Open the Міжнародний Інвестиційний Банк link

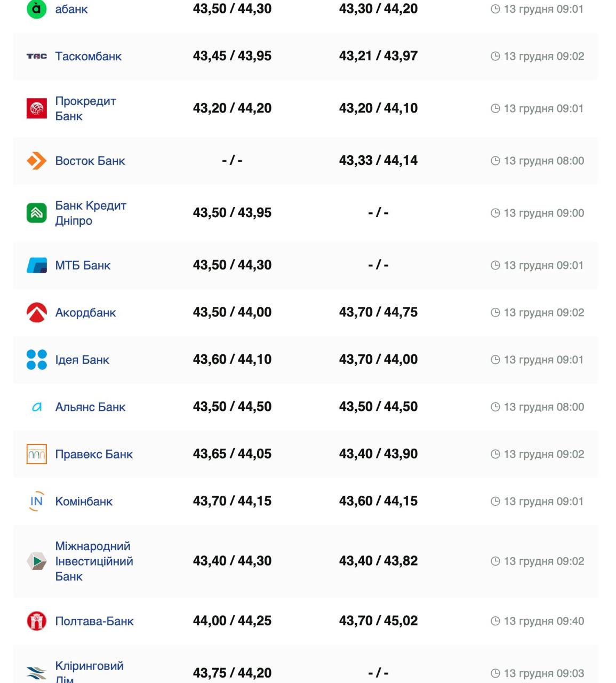[x=94, y=561]
